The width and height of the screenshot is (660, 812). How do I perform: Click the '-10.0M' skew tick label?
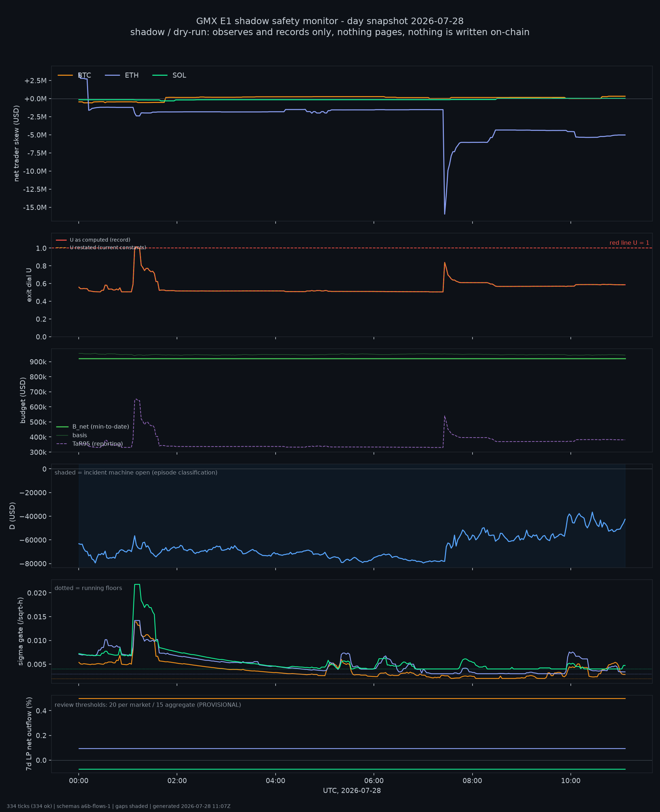click(34, 171)
